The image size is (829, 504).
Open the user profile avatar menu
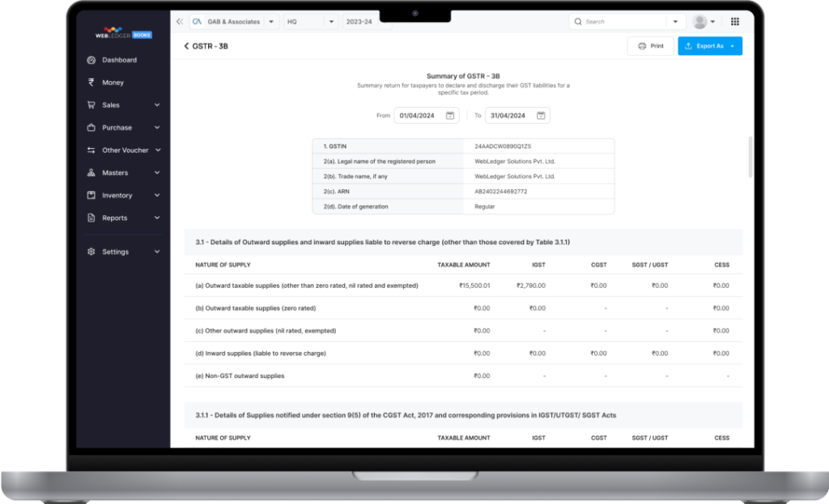701,21
